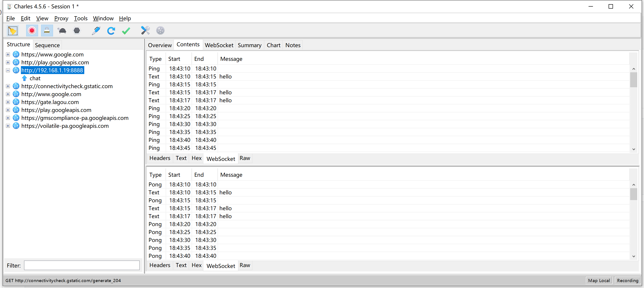The image size is (644, 288).
Task: Open the Chart tab
Action: [273, 45]
